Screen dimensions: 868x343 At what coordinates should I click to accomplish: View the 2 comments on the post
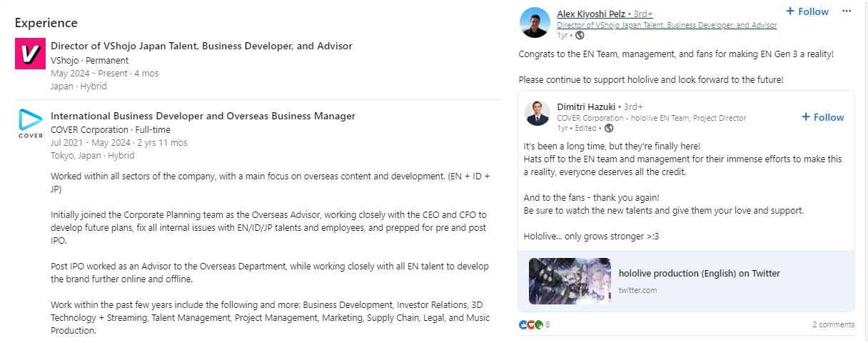pos(833,324)
